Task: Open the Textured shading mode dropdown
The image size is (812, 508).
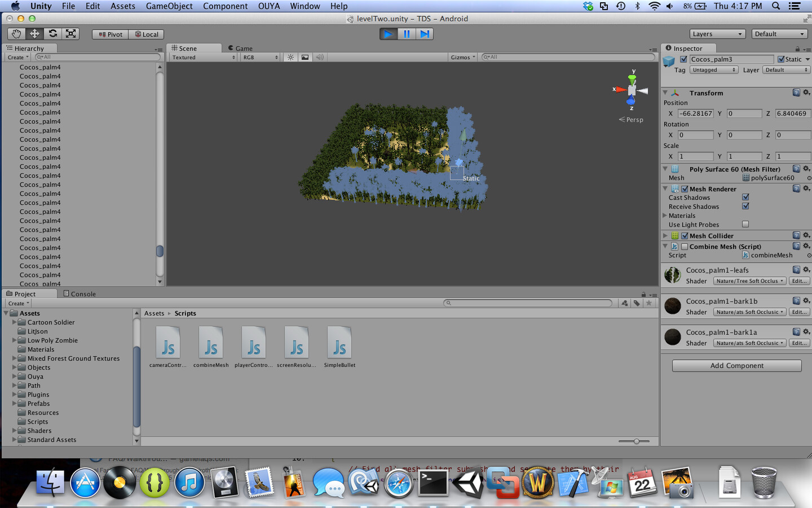Action: coord(202,56)
